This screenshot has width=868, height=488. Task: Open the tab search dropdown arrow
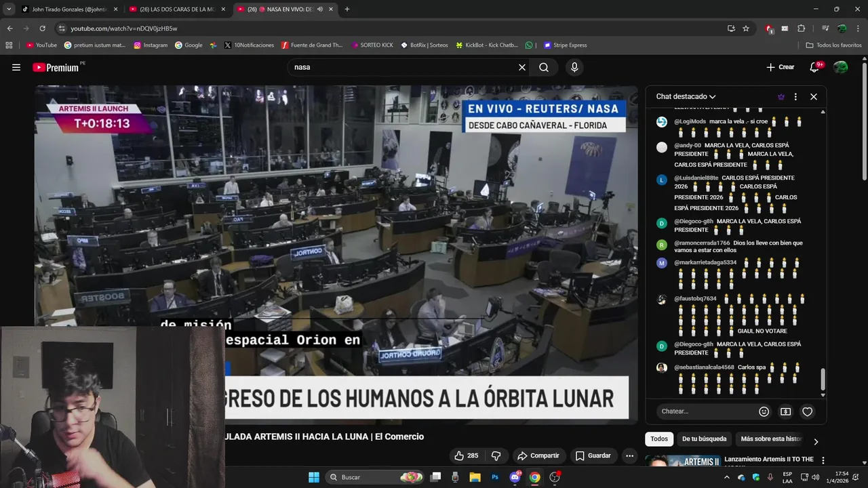(x=8, y=9)
